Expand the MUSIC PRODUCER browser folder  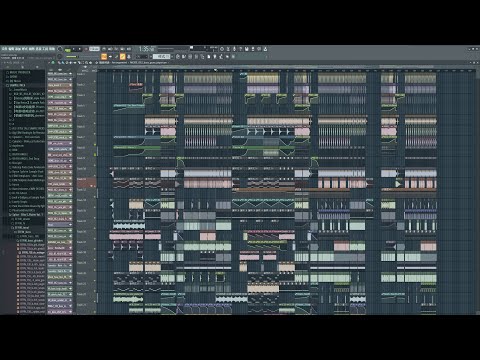20,72
